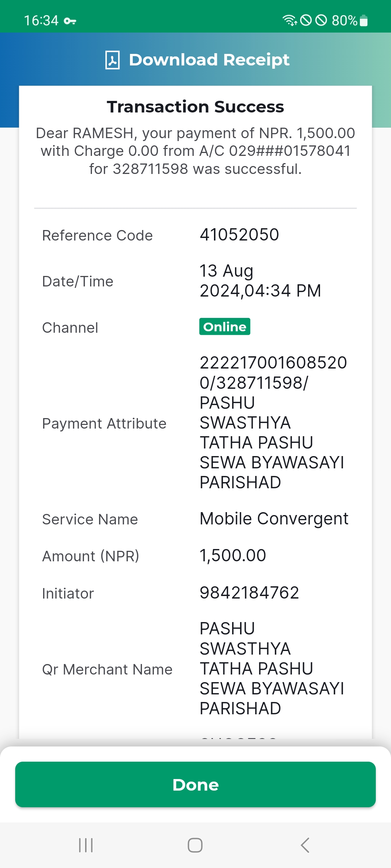This screenshot has height=868, width=391.
Task: Tap the green Online channel badge
Action: pos(225,327)
